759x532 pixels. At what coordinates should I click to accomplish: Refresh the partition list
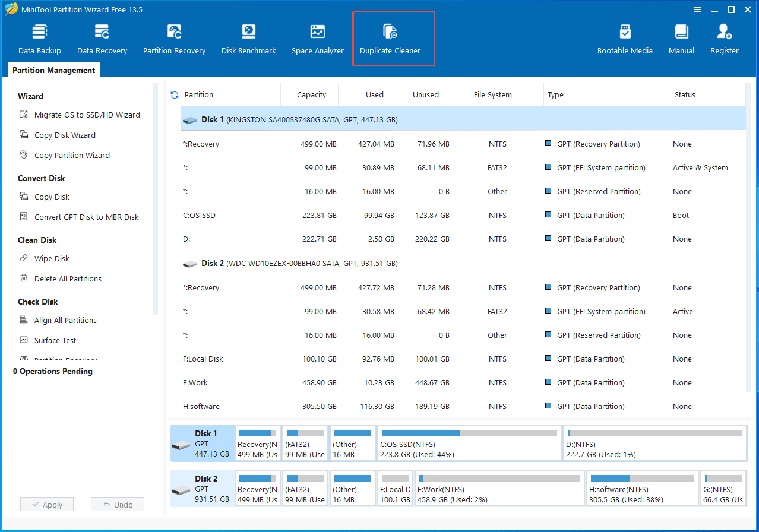click(174, 94)
